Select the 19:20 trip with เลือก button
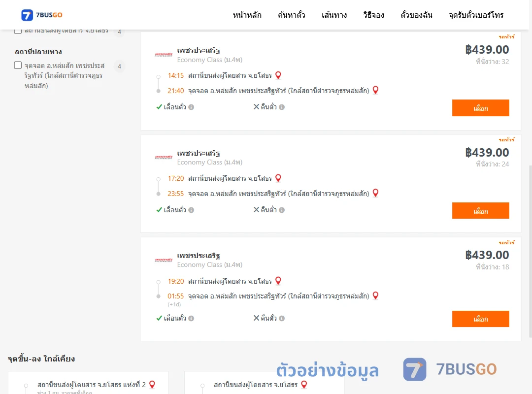Image resolution: width=532 pixels, height=394 pixels. 480,319
